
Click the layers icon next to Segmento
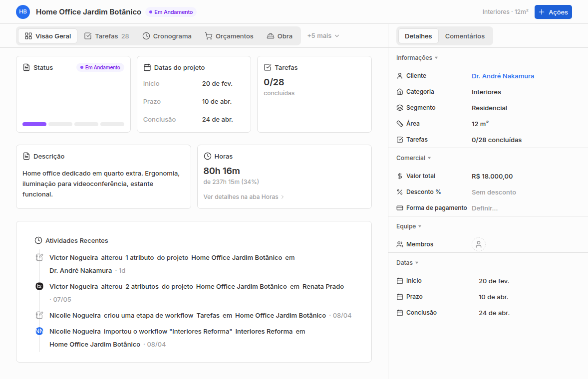(x=400, y=108)
